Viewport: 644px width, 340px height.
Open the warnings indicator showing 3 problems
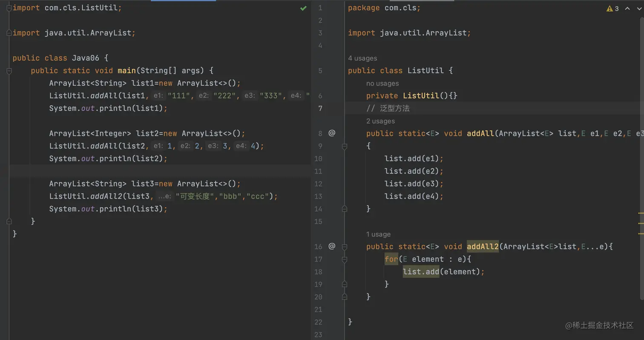point(613,9)
